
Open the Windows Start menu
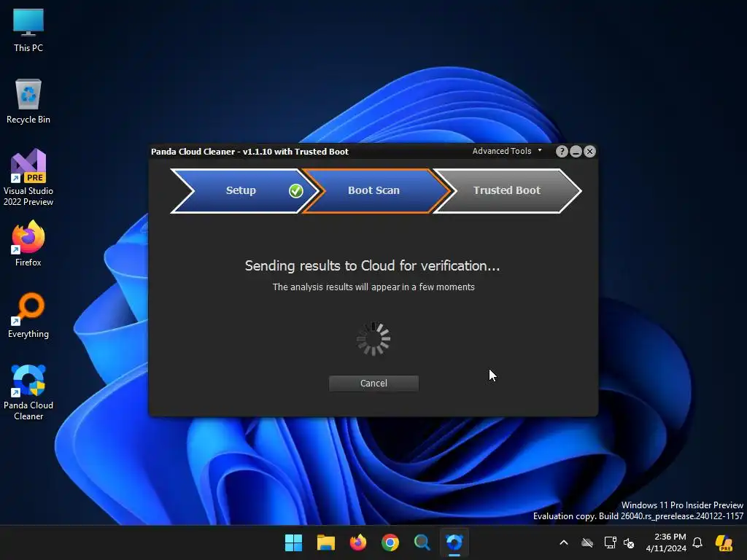click(x=293, y=542)
